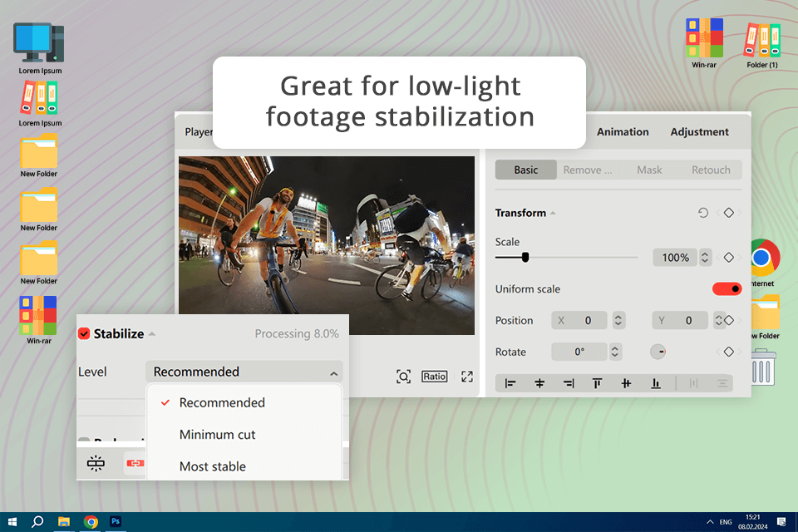Select the Mask sub-tab
Viewport: 798px width, 532px height.
click(649, 170)
